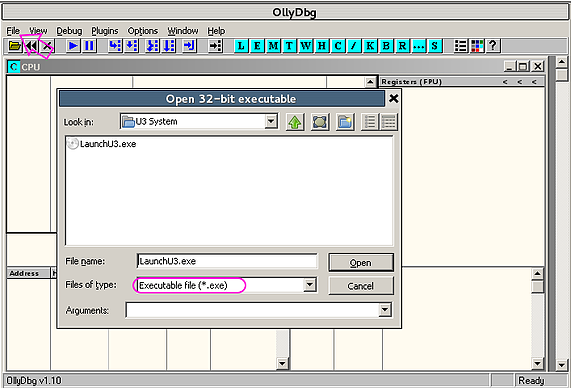Click the Open file folder toolbar icon
Screen dimensions: 571x388
[x=15, y=46]
